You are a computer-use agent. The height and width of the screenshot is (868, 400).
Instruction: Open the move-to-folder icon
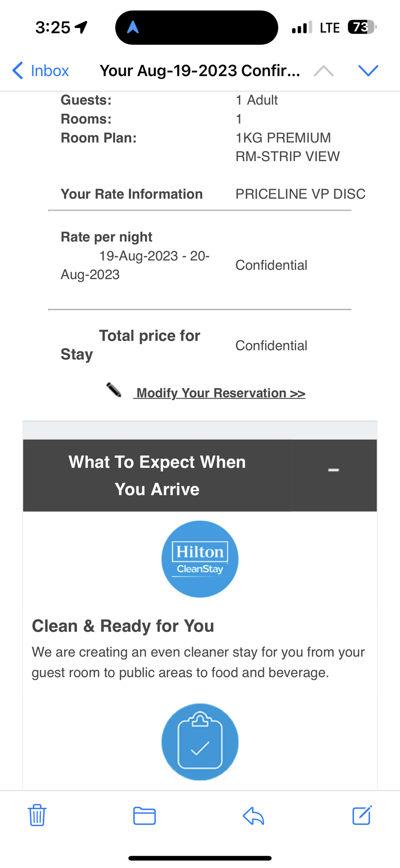(x=144, y=816)
